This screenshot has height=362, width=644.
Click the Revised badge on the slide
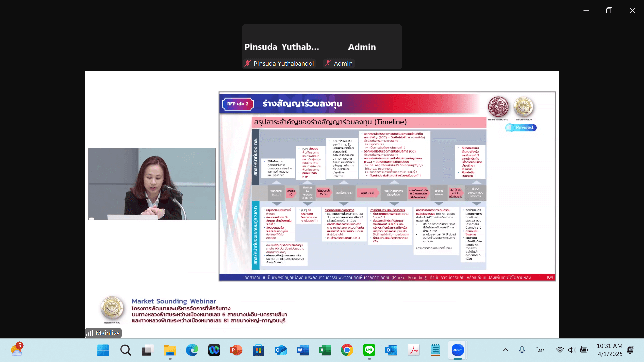[x=521, y=128]
